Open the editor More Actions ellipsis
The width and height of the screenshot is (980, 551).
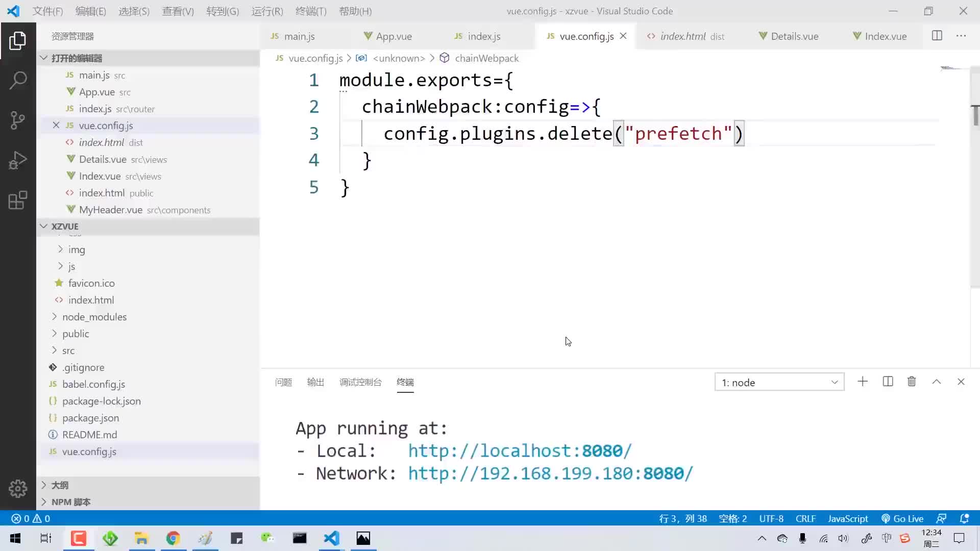(961, 36)
